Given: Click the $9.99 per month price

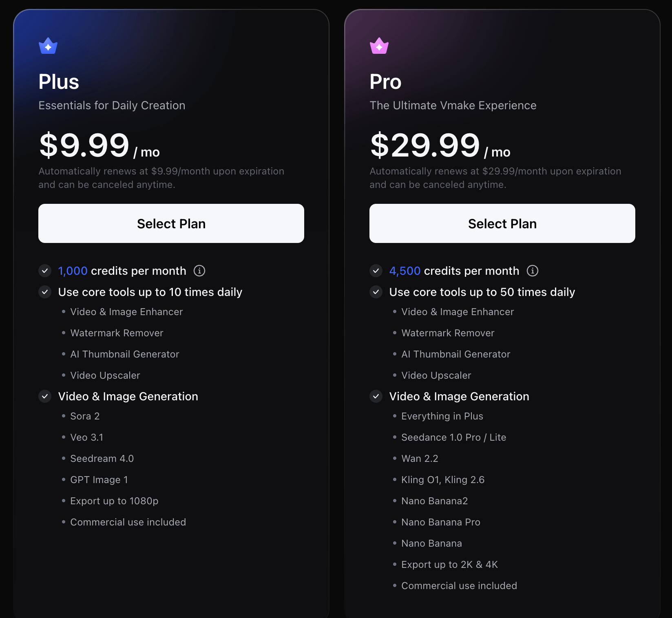Looking at the screenshot, I should [x=84, y=146].
